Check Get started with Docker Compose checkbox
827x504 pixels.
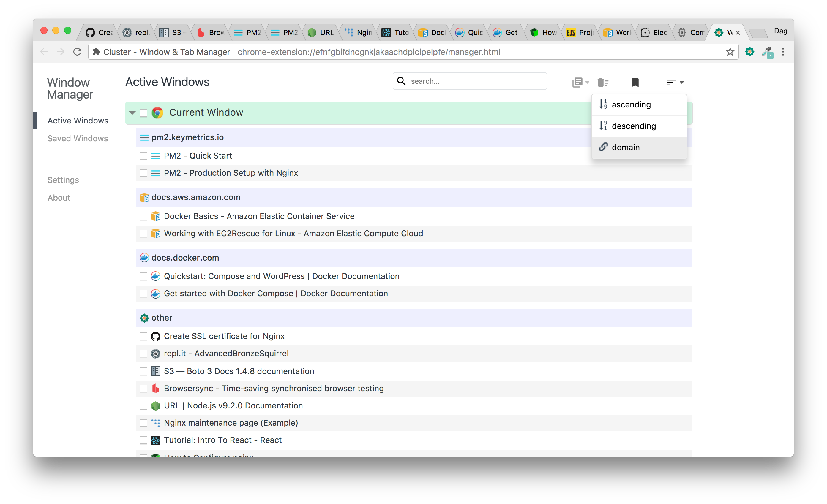coord(143,294)
